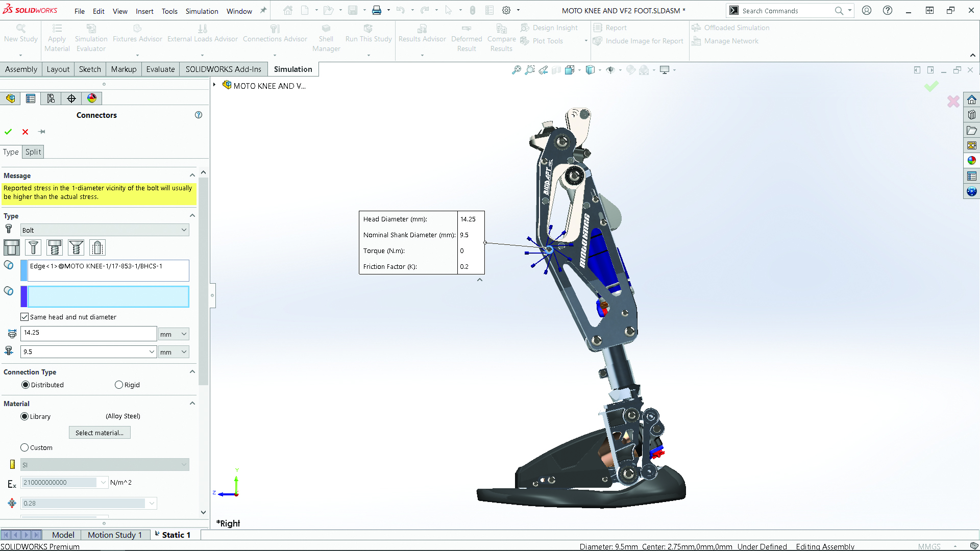Accept the connector with the green checkmark

(8, 132)
